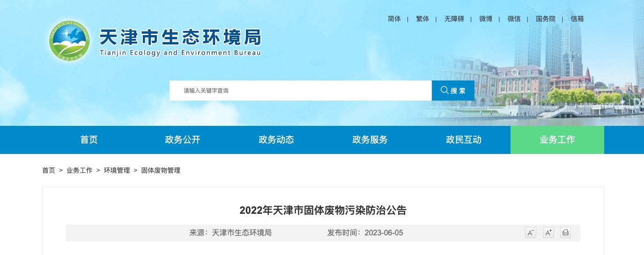
Task: Open the 微信 link in the header
Action: (514, 19)
